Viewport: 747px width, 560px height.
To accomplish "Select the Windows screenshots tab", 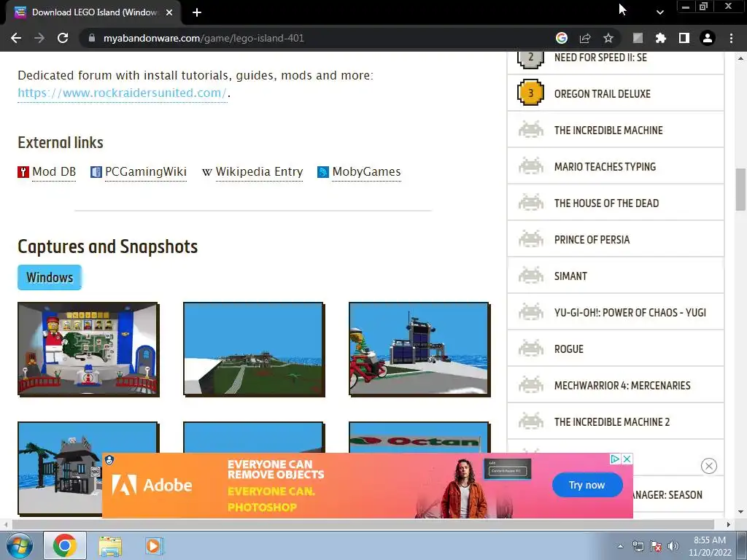I will point(50,277).
